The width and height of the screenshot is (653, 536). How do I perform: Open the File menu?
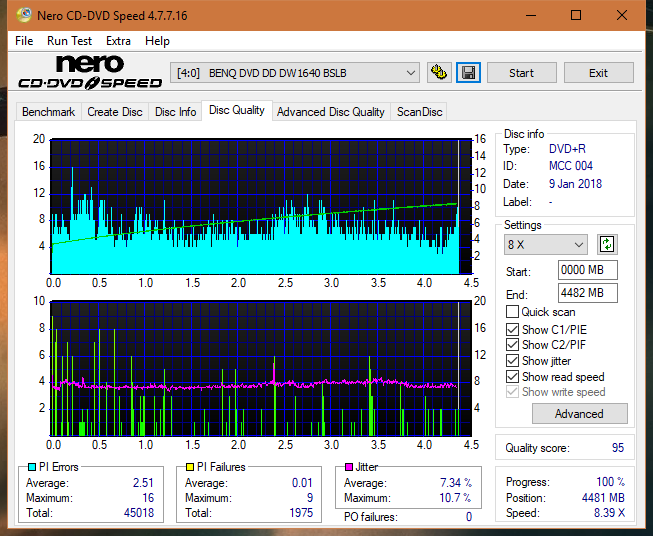pos(24,41)
